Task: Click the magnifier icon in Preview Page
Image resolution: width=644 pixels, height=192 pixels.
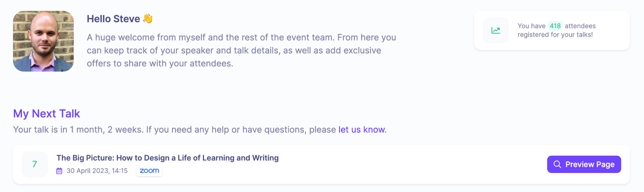Action: 557,164
